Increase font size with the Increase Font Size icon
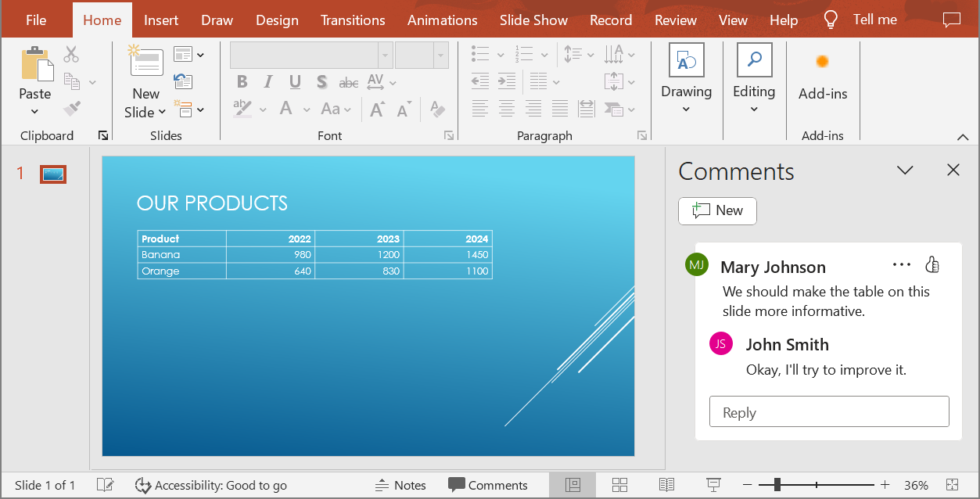Viewport: 980px width, 499px height. coord(377,109)
